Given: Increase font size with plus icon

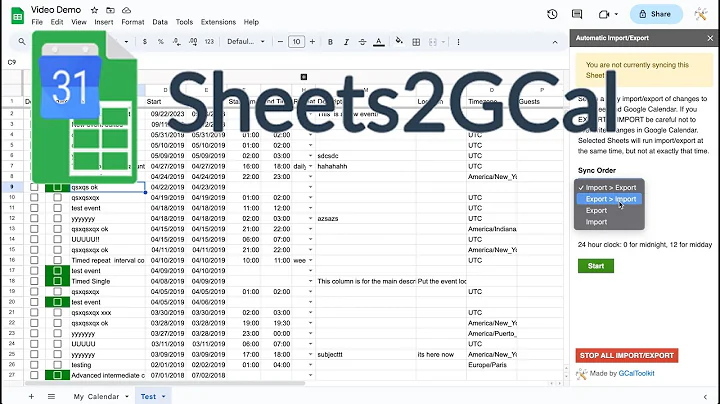Looking at the screenshot, I should click(x=312, y=42).
